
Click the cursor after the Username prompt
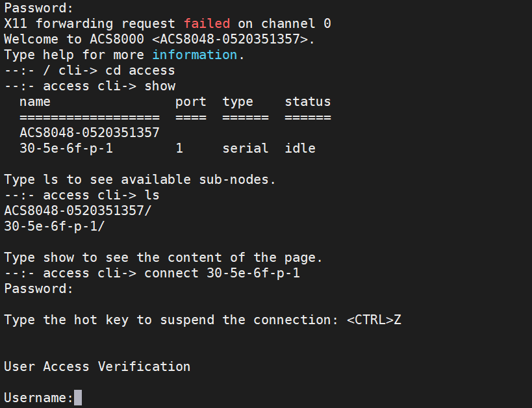pos(78,398)
